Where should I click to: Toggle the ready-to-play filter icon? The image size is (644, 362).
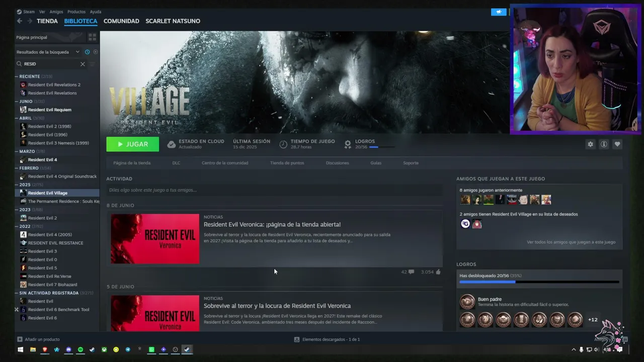click(x=96, y=52)
